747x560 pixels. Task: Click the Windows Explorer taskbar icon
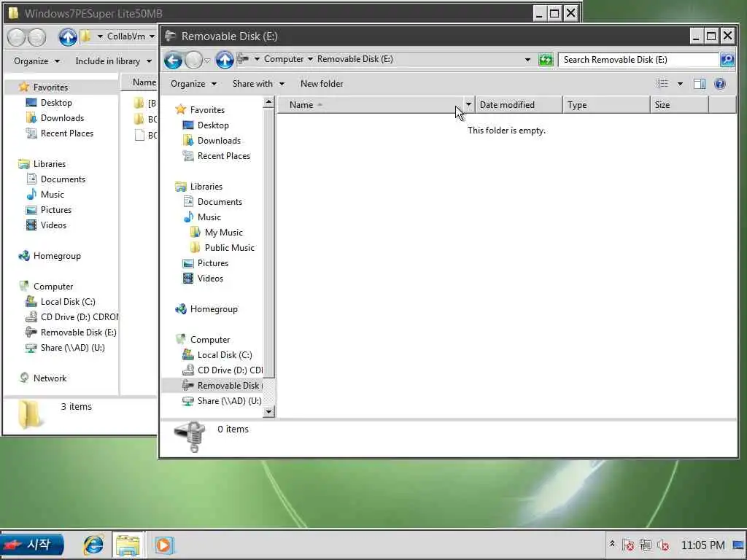128,545
